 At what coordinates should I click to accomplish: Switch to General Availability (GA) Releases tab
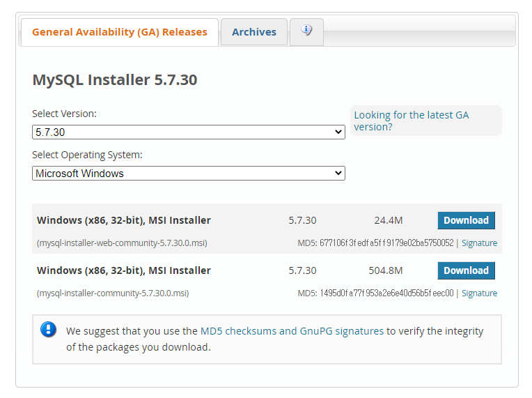coord(120,32)
